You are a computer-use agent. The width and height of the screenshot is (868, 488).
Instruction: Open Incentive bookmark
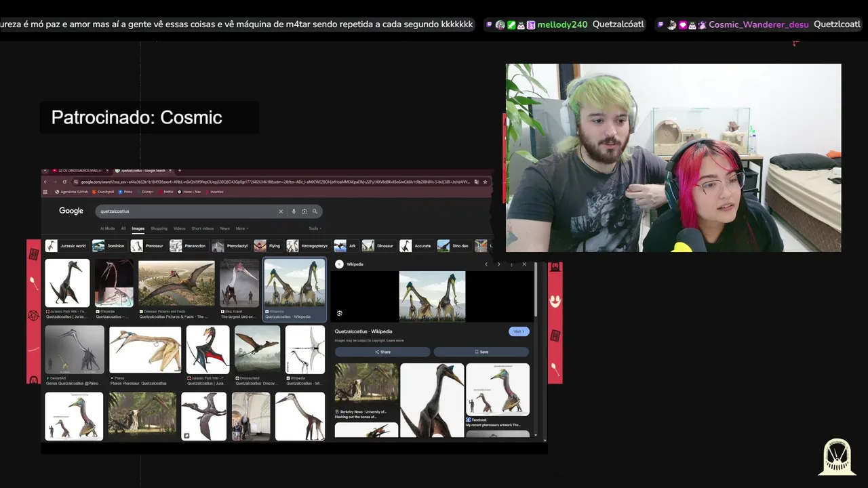click(x=214, y=192)
